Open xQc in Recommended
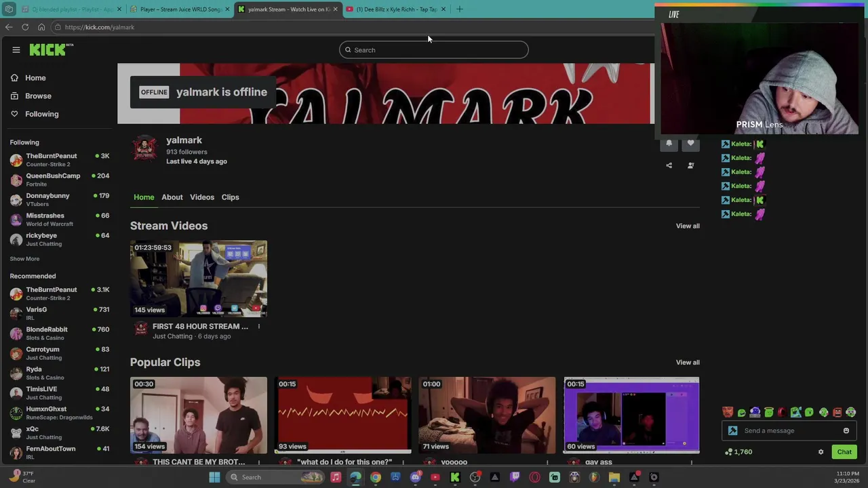 click(x=60, y=432)
